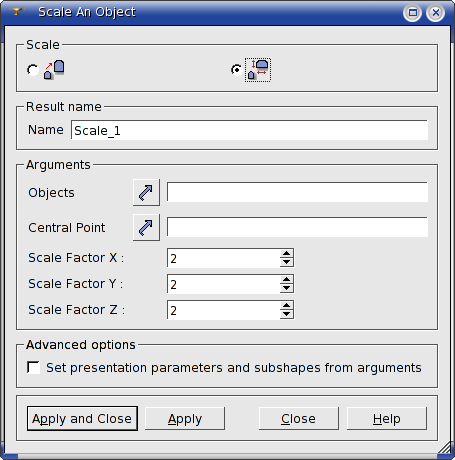This screenshot has height=460, width=455.
Task: Click the Apply and Close button
Action: (82, 418)
